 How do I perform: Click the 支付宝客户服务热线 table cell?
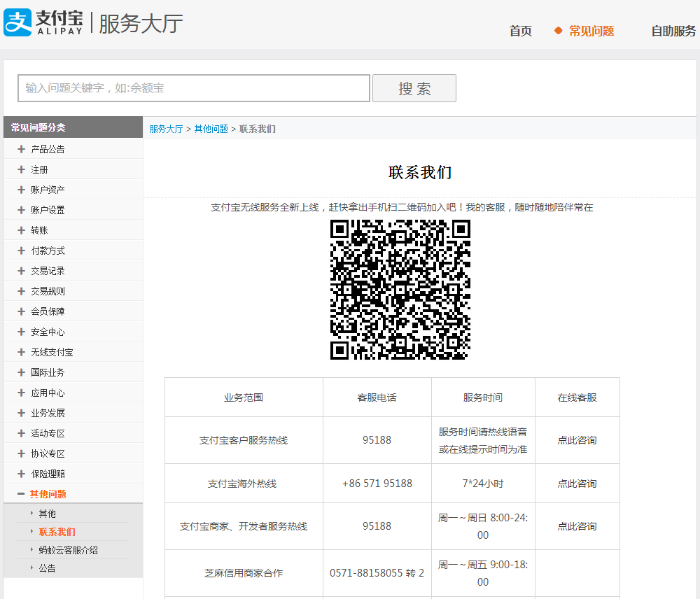[x=244, y=441]
